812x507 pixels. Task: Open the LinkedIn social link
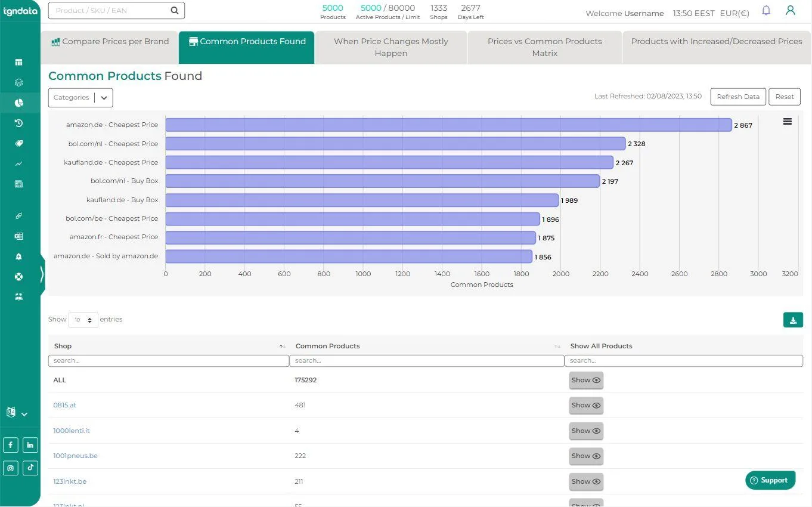tap(30, 445)
